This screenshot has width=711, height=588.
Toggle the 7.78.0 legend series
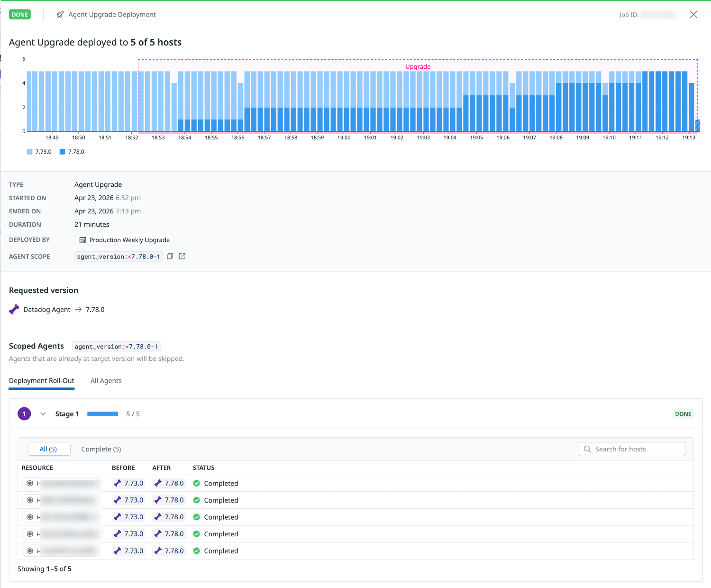coord(72,152)
